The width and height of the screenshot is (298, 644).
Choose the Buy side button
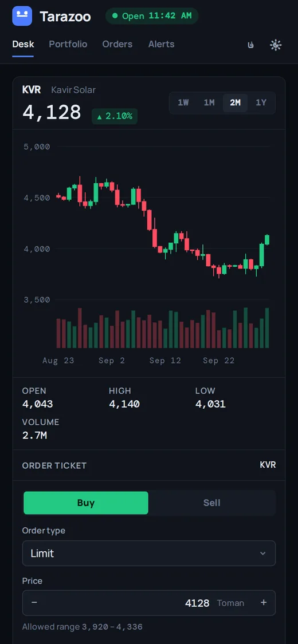tap(86, 503)
